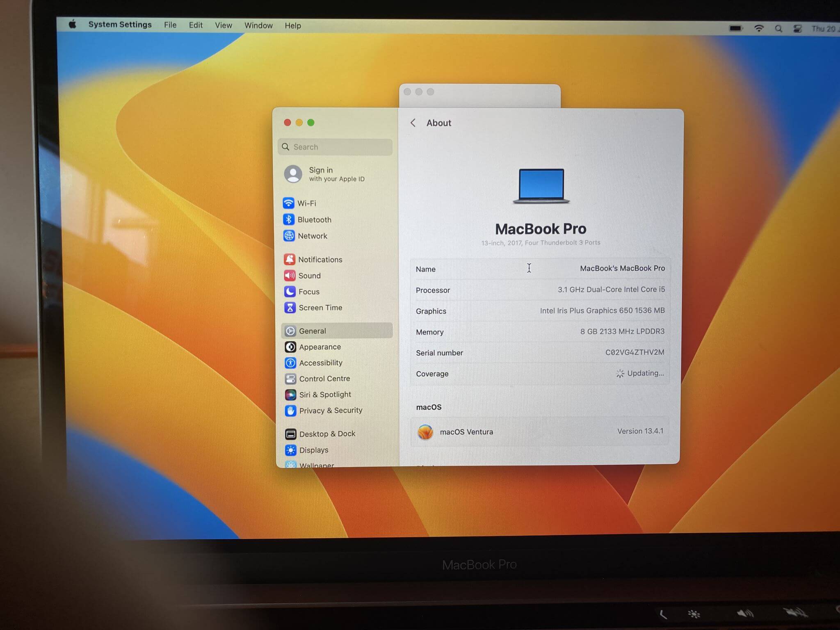Open the Appearance icon
840x630 pixels.
tap(290, 347)
